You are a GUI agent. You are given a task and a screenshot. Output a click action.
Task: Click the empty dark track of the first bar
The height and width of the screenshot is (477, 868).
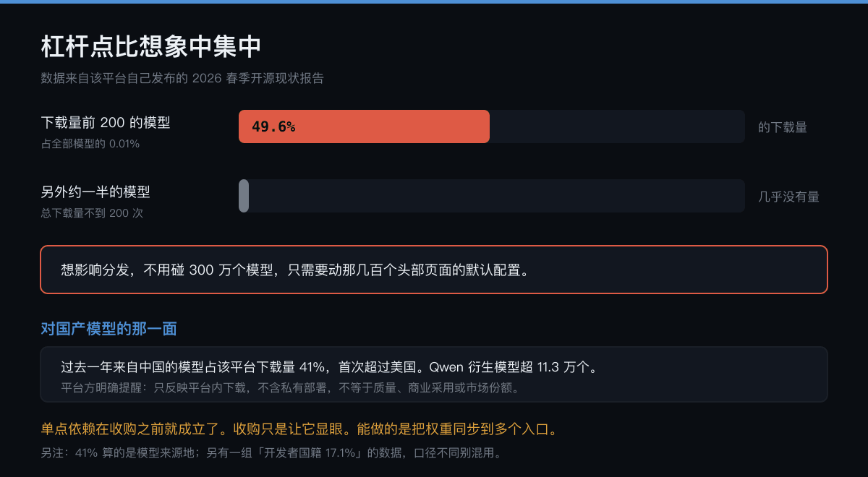(617, 126)
